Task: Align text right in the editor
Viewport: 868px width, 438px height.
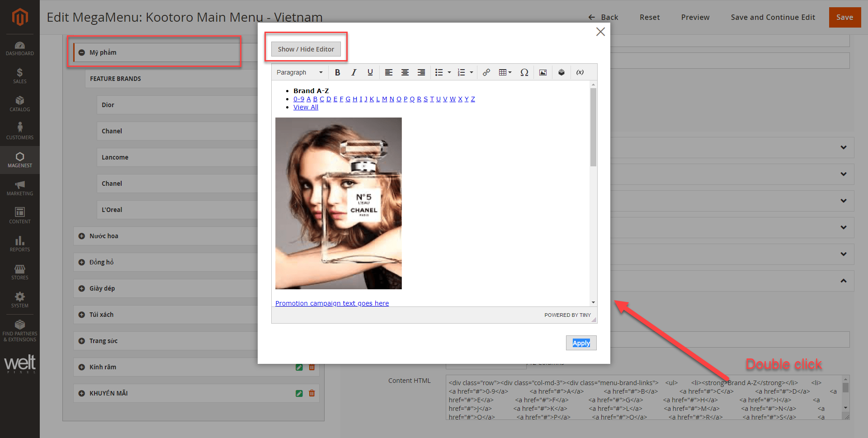Action: point(421,72)
